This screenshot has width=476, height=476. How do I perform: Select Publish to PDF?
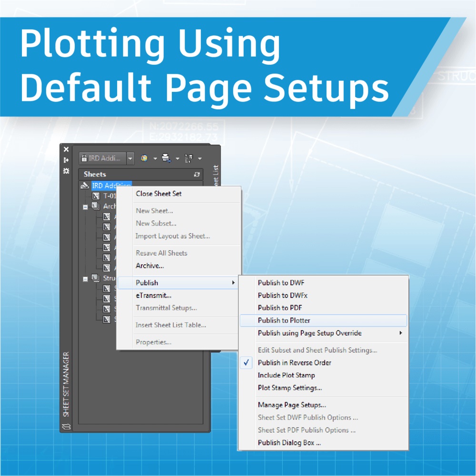[280, 308]
